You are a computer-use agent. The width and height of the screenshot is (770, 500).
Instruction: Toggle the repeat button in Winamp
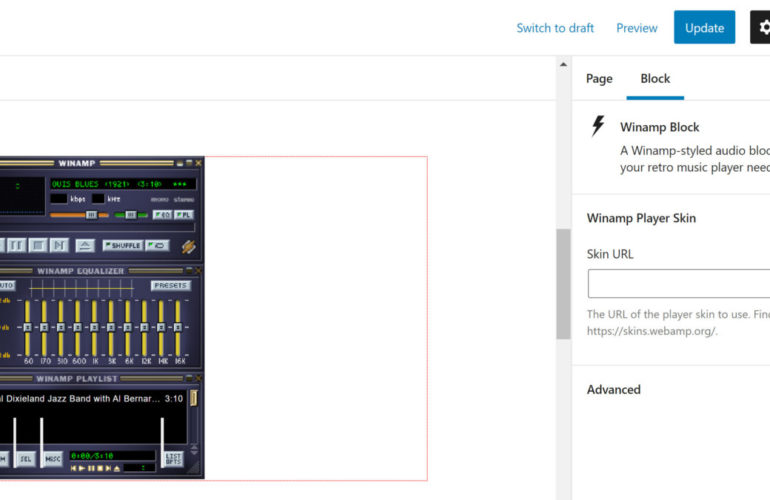(156, 245)
